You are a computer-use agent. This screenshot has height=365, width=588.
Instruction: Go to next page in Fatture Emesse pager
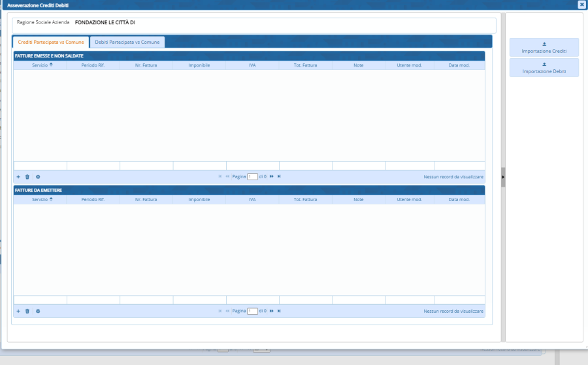pos(272,177)
